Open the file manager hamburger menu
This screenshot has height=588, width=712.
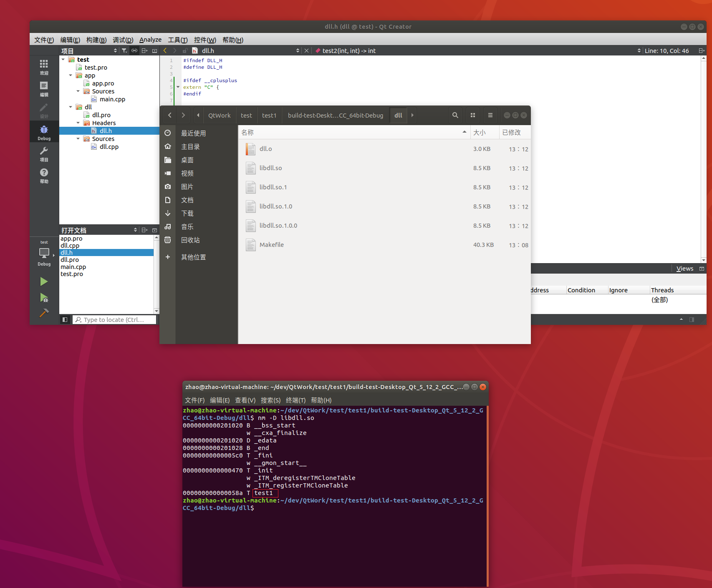[x=490, y=115]
